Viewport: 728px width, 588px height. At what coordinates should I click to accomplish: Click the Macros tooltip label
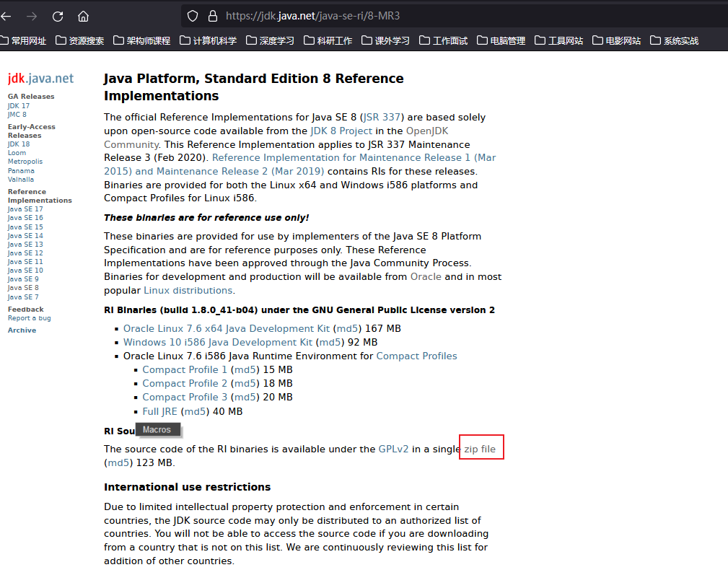coord(157,430)
